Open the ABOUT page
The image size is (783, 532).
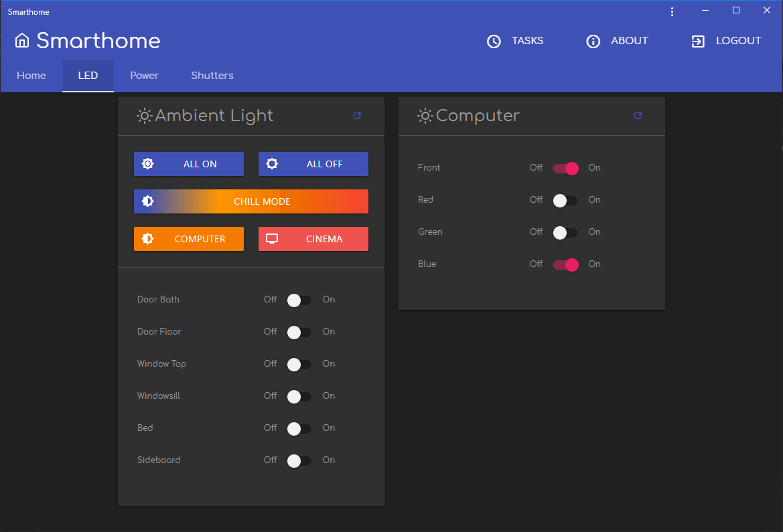tap(617, 41)
